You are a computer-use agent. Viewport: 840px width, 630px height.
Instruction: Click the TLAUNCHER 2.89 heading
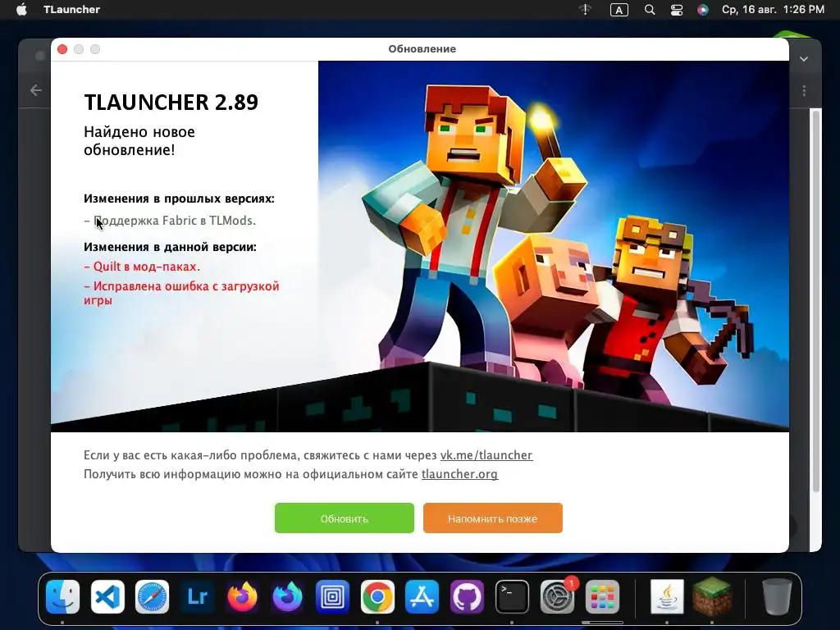pyautogui.click(x=171, y=102)
